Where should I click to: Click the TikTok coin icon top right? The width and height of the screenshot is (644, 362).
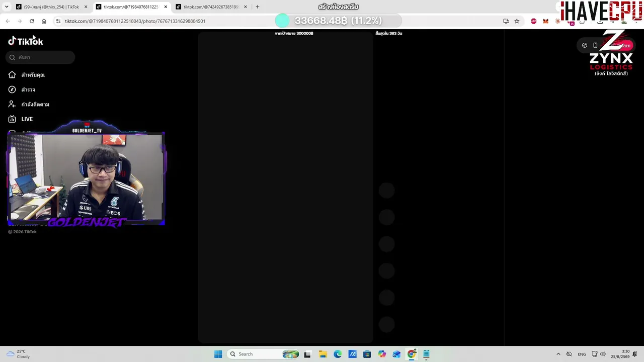(x=584, y=45)
